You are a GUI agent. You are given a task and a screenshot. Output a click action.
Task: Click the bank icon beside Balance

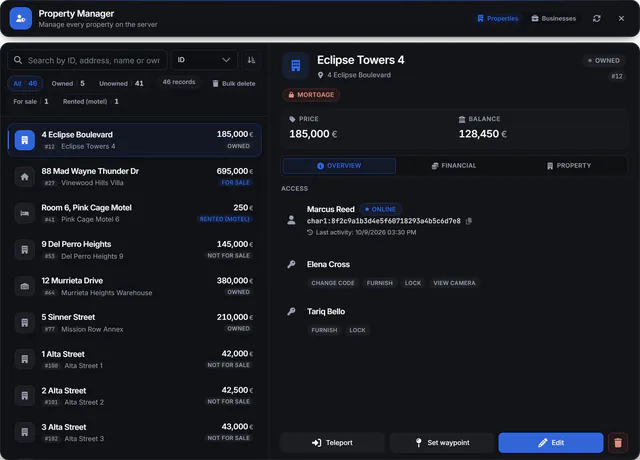coord(462,119)
